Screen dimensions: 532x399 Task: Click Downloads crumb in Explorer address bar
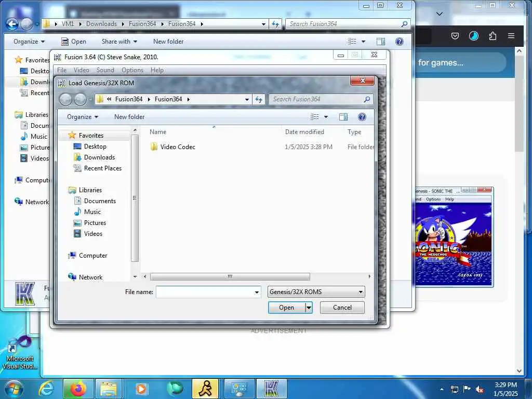(101, 24)
